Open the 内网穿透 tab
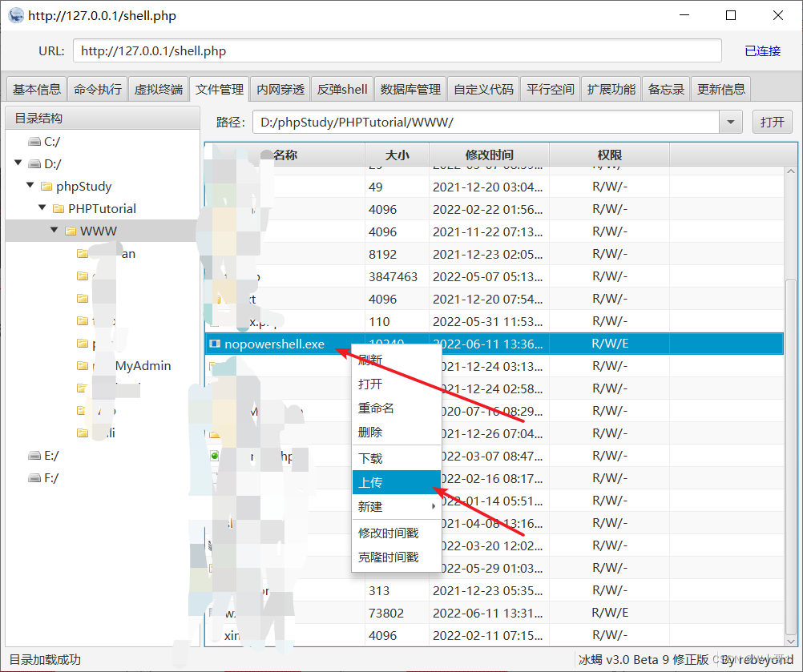 [280, 89]
